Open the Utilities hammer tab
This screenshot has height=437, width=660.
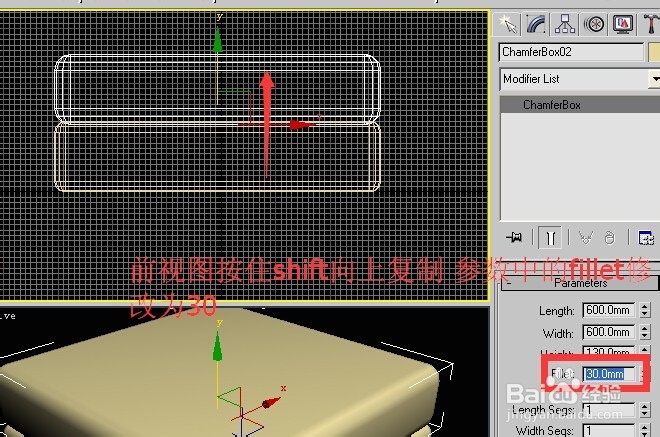650,24
